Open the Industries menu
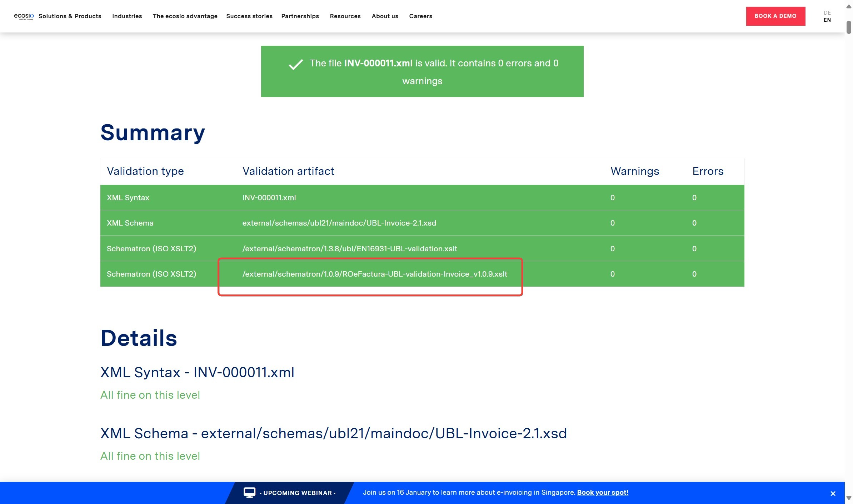 [x=127, y=16]
